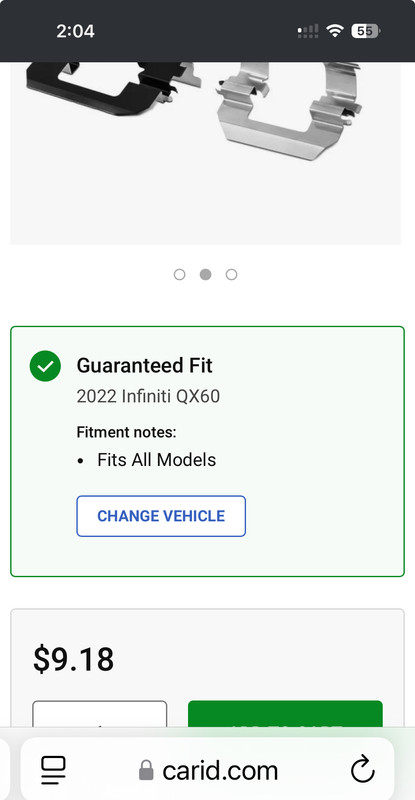Tap the carid.com address bar text

pos(220,770)
